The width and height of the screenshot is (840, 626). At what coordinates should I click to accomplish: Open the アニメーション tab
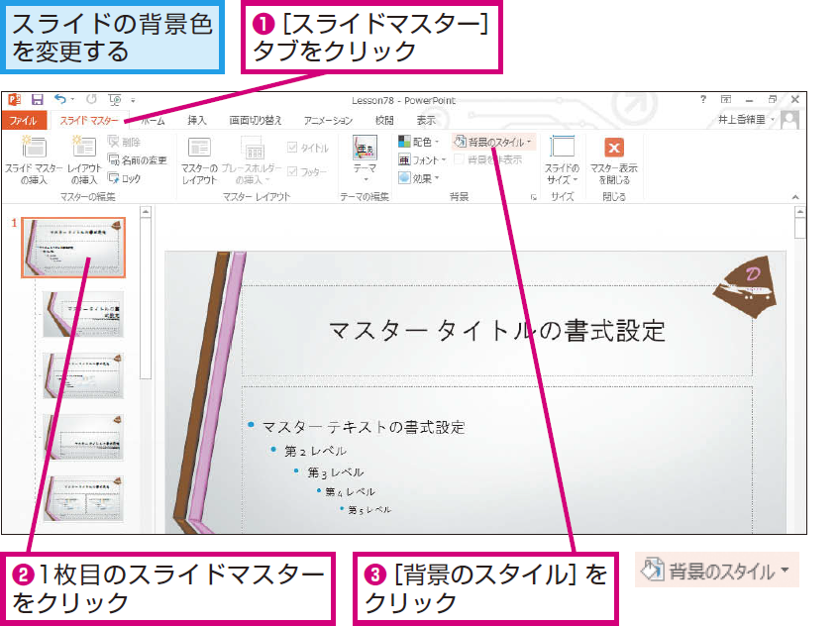[328, 121]
